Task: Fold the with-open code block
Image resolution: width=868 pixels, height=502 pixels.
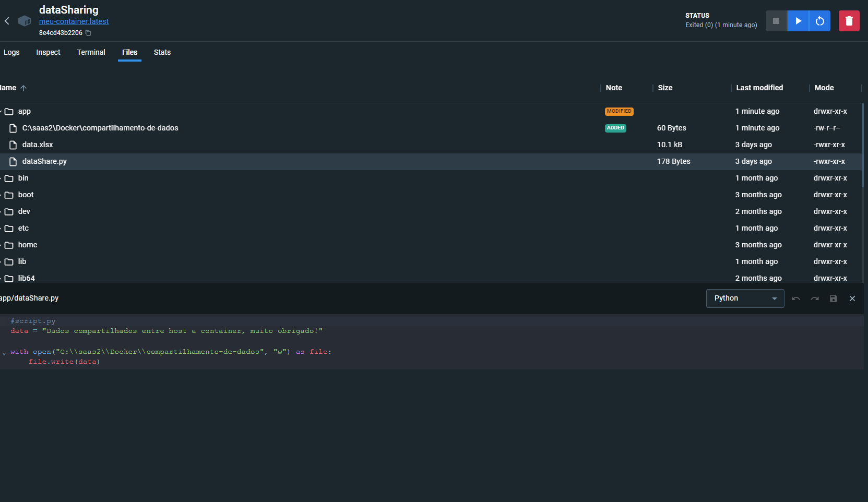Action: coord(4,353)
